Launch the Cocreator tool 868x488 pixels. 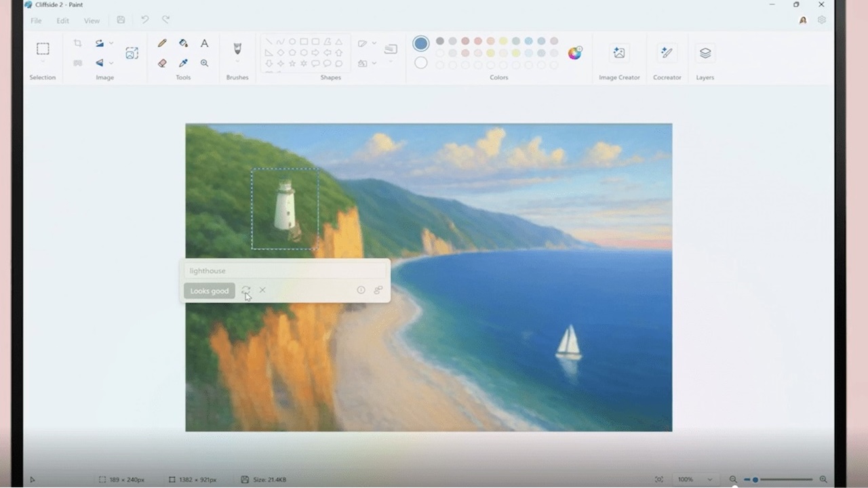point(667,53)
